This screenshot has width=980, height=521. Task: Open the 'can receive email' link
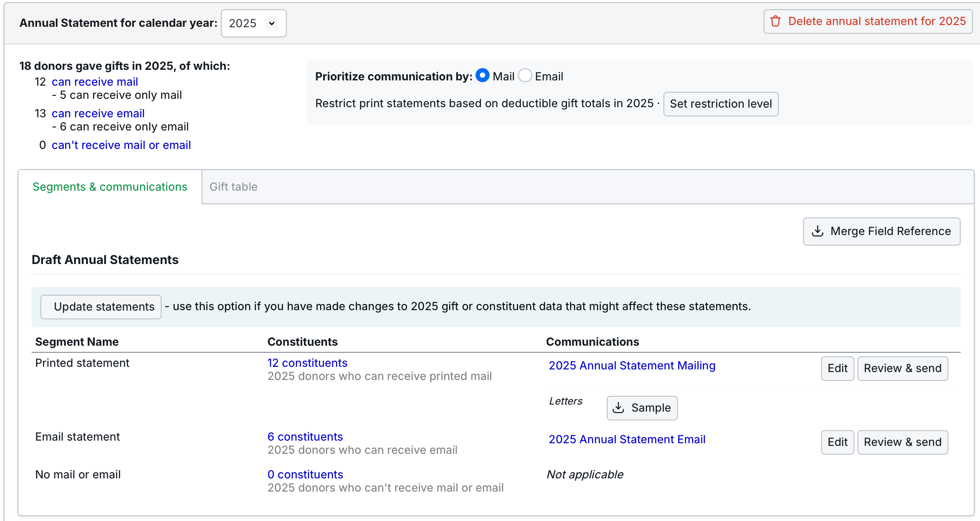pos(98,113)
